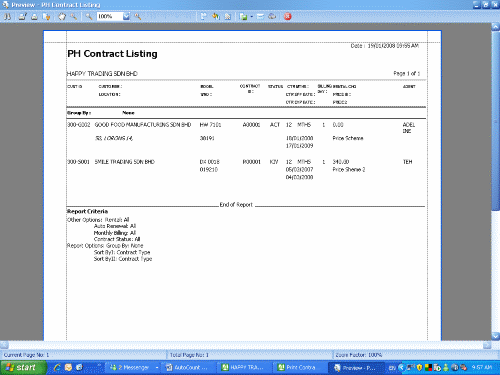Click the export document icon
The width and height of the screenshot is (500, 375).
[243, 16]
